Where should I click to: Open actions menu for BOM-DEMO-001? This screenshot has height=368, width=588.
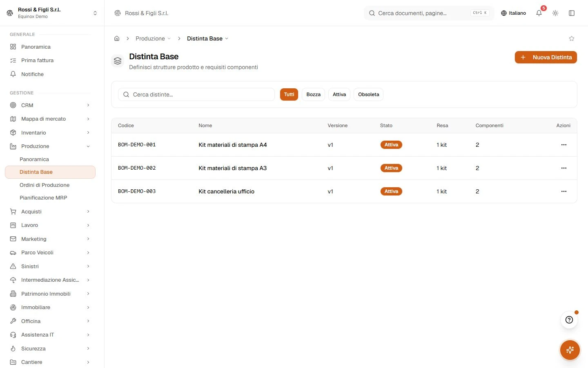(x=564, y=145)
